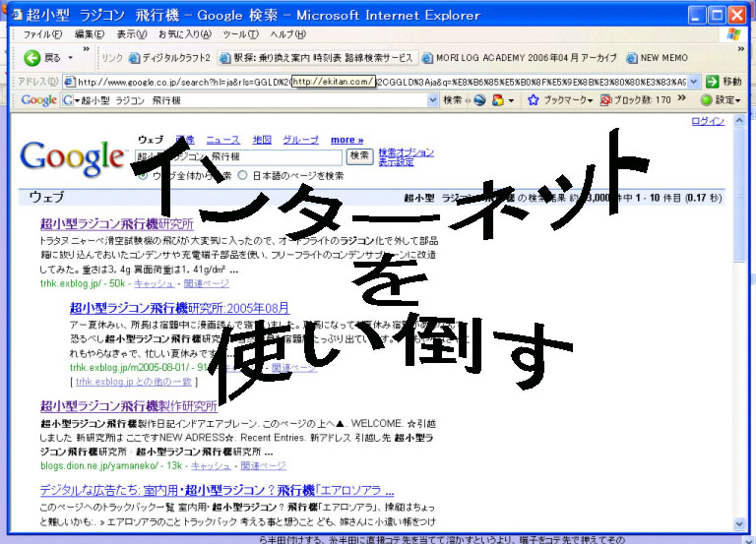Open キャッシュ for the trhk.exblog.jp 50k result
This screenshot has width=756, height=544.
[x=154, y=284]
